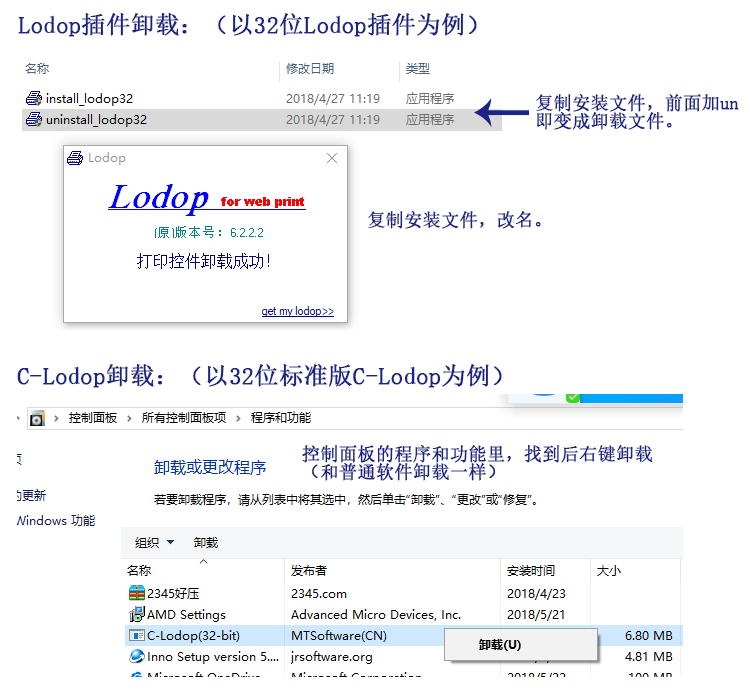Click the Inno Setup program icon
The width and height of the screenshot is (750, 693).
[137, 656]
